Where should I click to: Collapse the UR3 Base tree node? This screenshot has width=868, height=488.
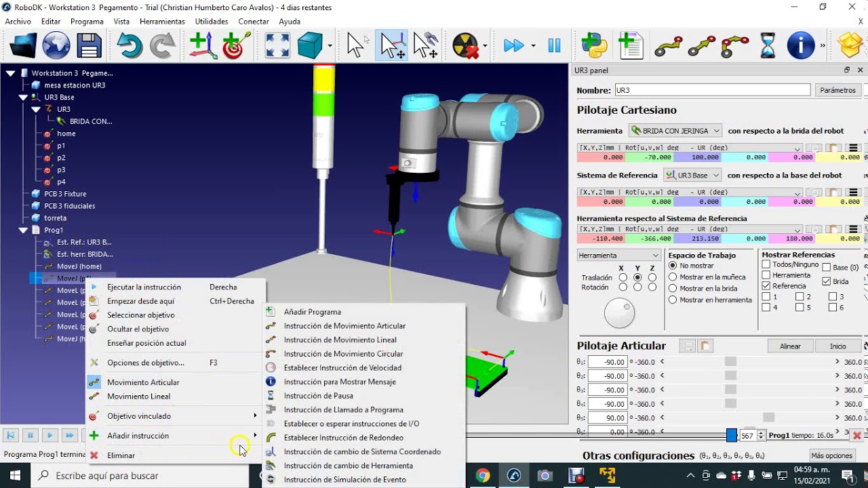23,97
